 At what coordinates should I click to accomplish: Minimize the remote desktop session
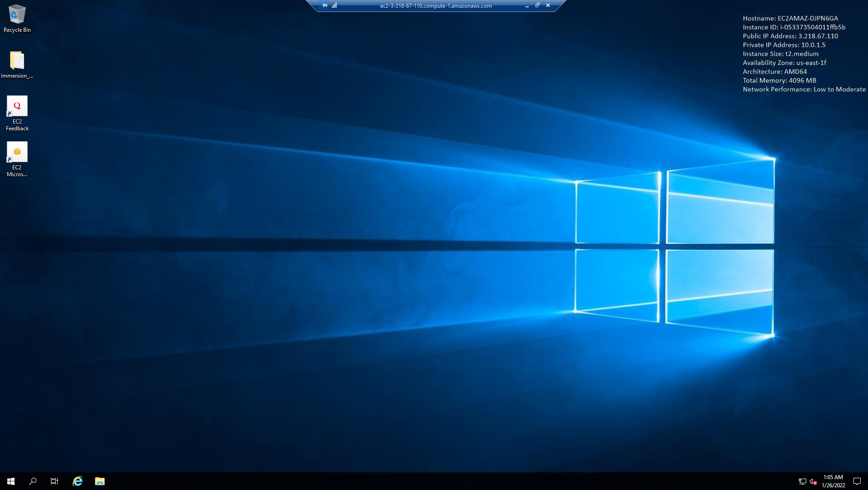(527, 5)
